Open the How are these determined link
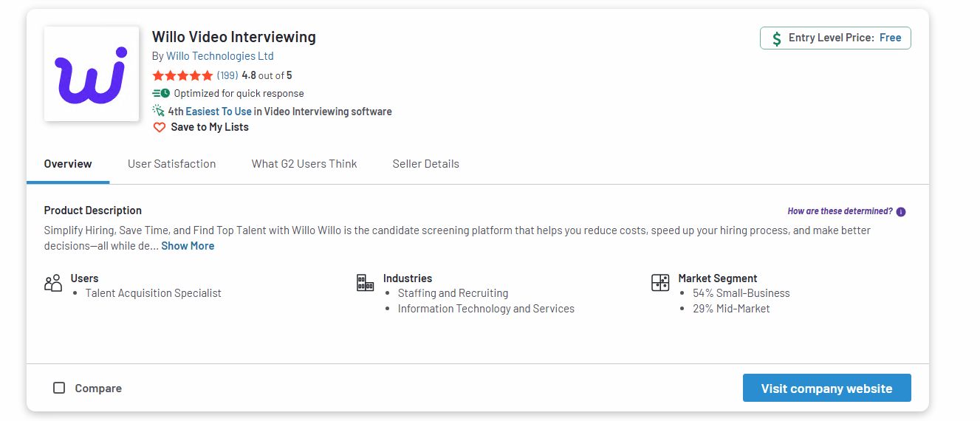 point(840,211)
